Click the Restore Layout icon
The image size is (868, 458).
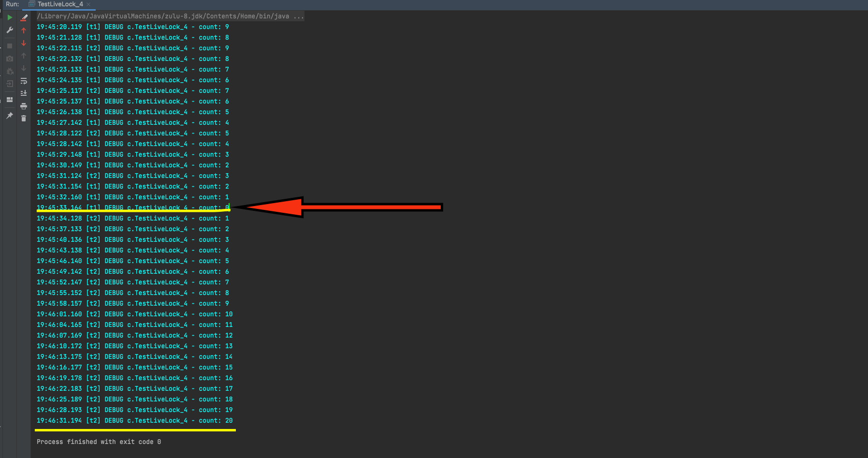(x=10, y=100)
